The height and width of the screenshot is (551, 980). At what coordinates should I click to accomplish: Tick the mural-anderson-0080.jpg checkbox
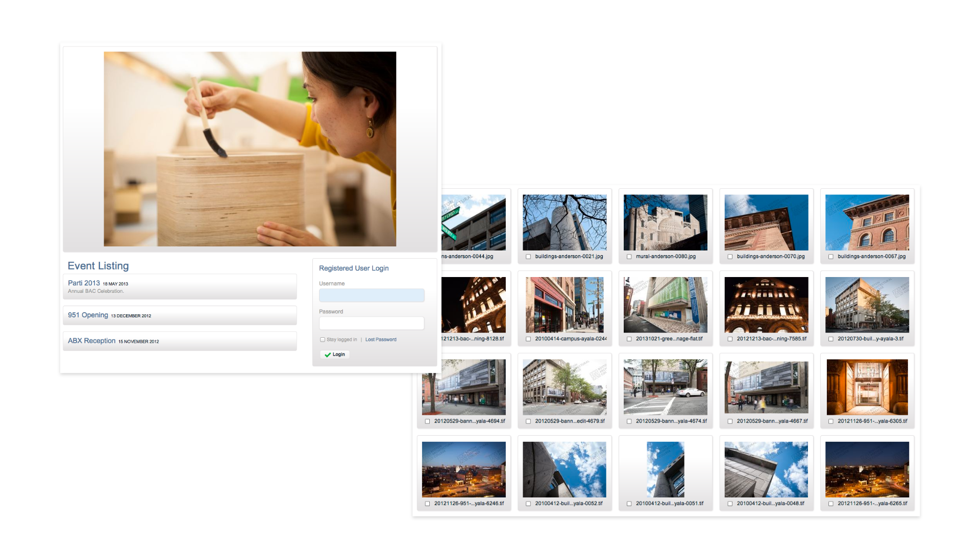[x=629, y=257]
